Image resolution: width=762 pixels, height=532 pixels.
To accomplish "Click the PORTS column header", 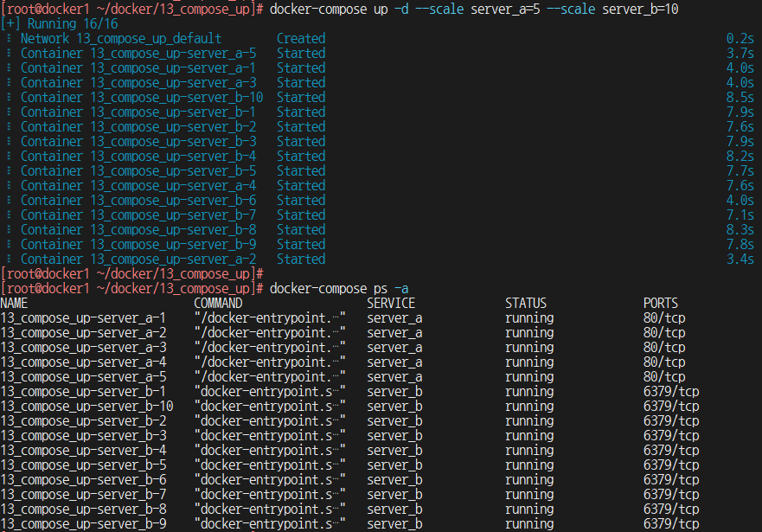I will pyautogui.click(x=661, y=303).
